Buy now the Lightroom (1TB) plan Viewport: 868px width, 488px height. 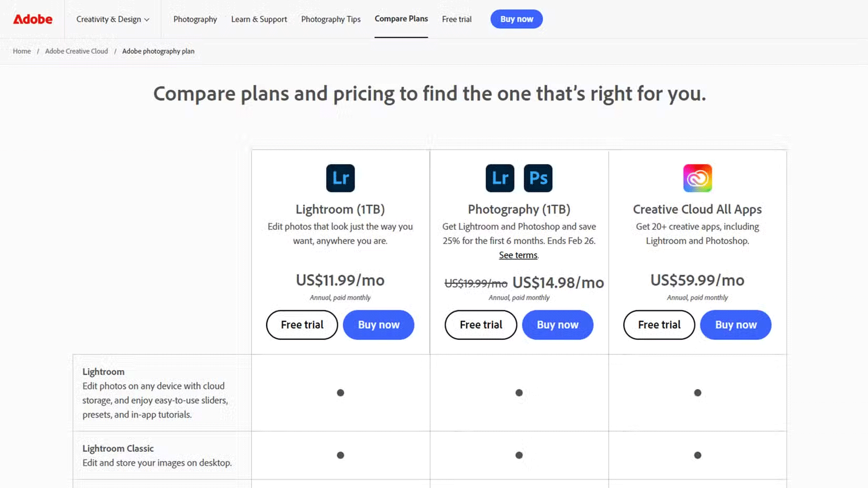coord(379,325)
